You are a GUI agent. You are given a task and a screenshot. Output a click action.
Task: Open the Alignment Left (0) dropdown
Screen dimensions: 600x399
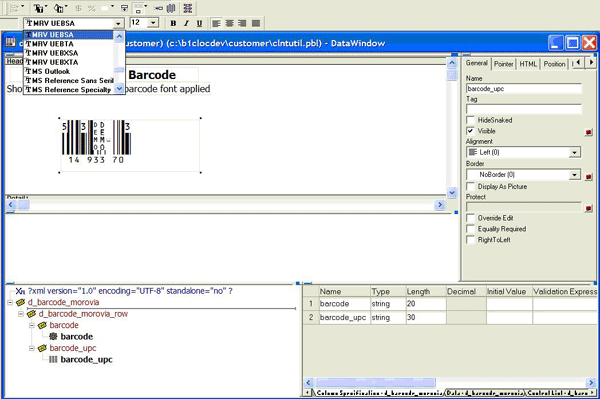pos(574,153)
